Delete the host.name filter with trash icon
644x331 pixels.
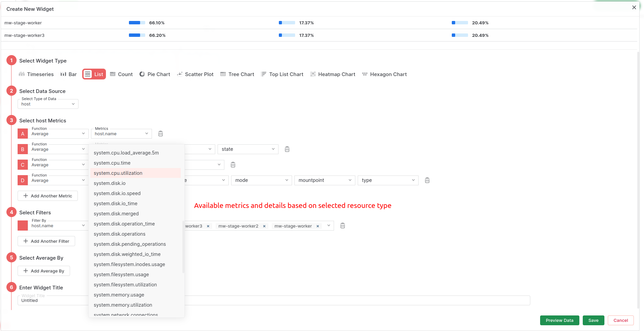pyautogui.click(x=342, y=226)
